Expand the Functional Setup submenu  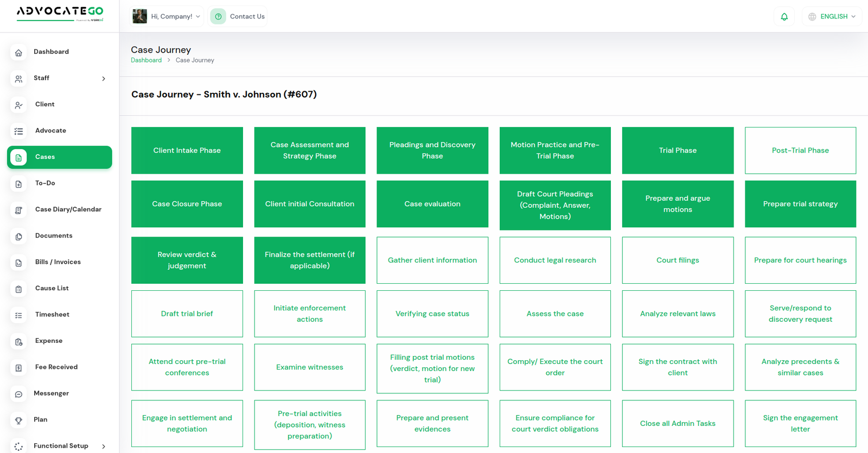[x=104, y=446]
